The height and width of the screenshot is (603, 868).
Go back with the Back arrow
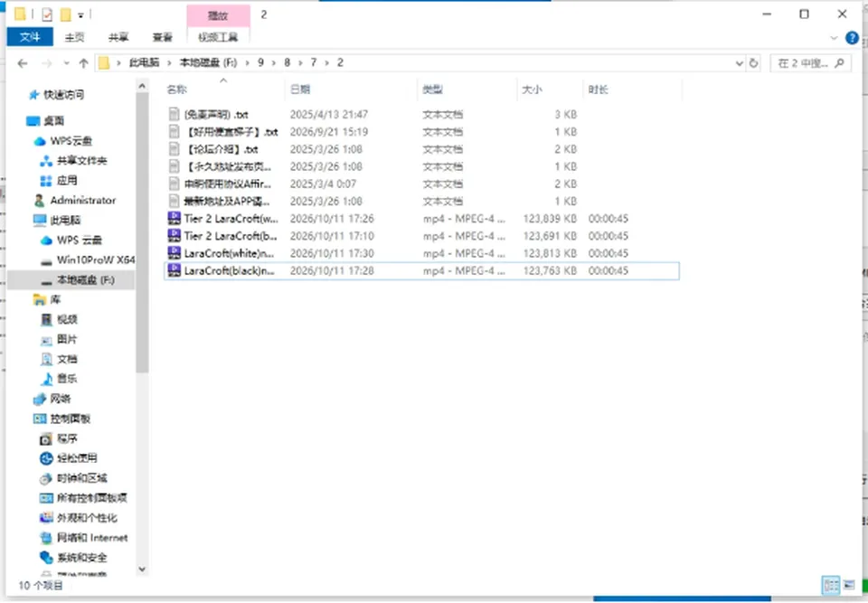(x=23, y=63)
